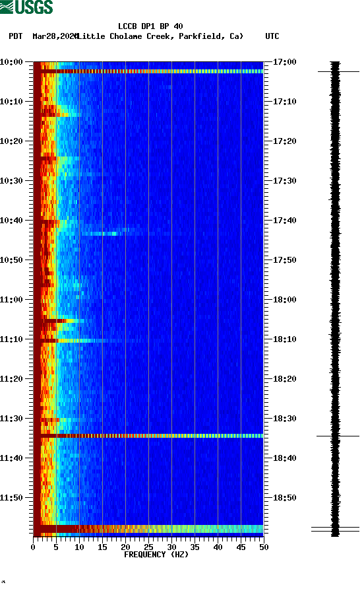Click the 18:30 UTC time label
364x589 pixels.
pos(284,419)
